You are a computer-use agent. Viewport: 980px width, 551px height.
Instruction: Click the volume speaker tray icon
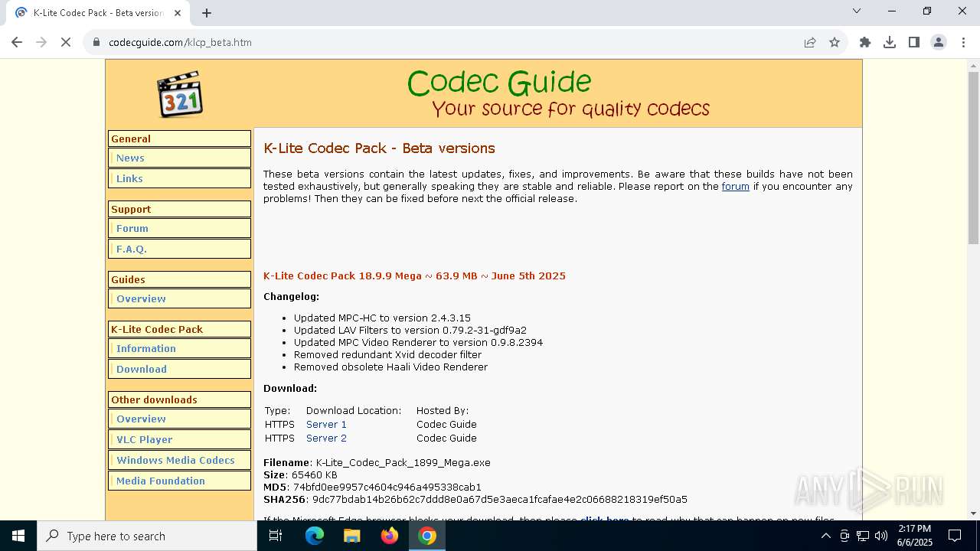tap(881, 536)
